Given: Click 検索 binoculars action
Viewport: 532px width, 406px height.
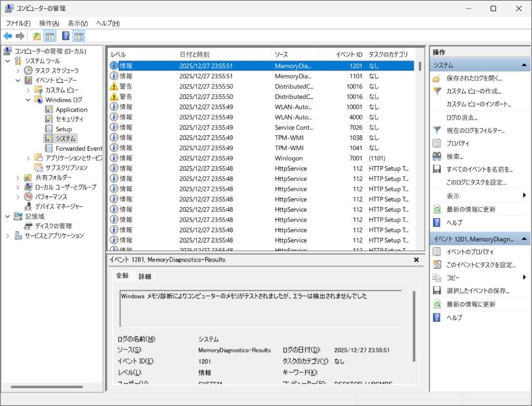Looking at the screenshot, I should [436, 157].
